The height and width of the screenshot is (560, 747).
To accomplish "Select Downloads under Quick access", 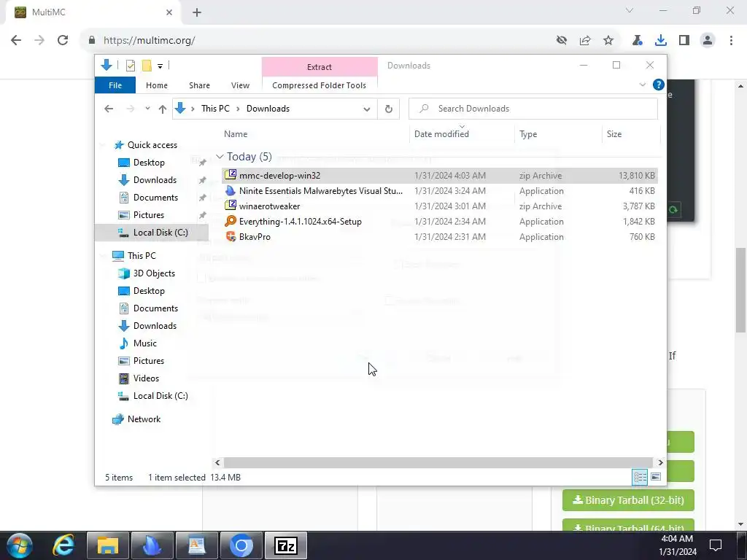I will pos(155,180).
